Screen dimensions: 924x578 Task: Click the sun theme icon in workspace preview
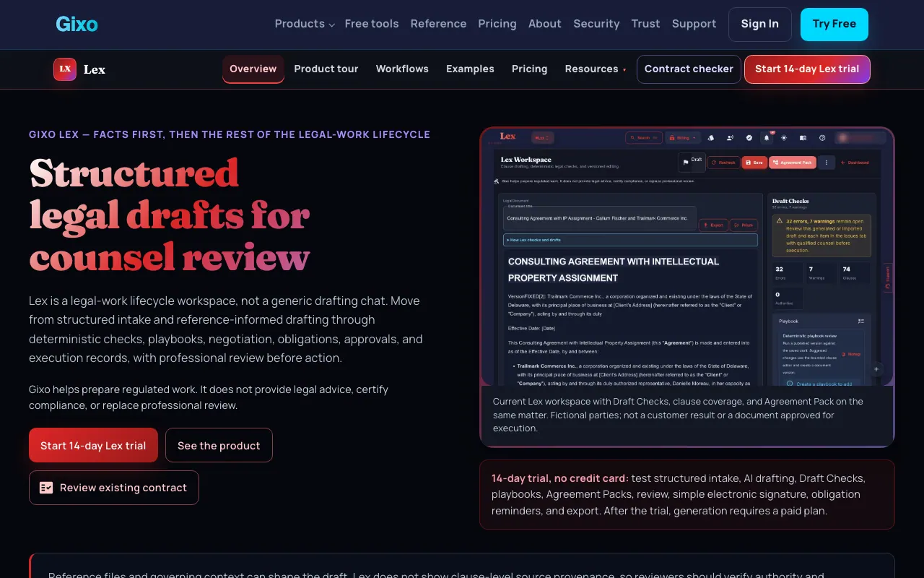click(x=784, y=137)
